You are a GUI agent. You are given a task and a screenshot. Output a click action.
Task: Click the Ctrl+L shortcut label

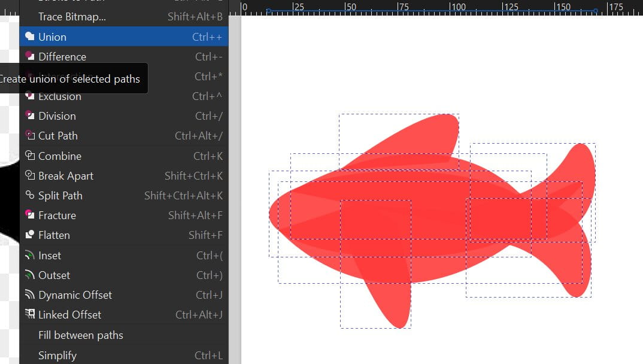coord(208,356)
